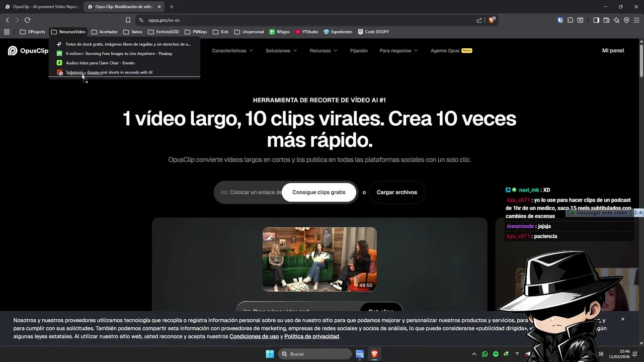The image size is (644, 362).
Task: Click the Descargar este video overlay button
Action: [x=599, y=213]
